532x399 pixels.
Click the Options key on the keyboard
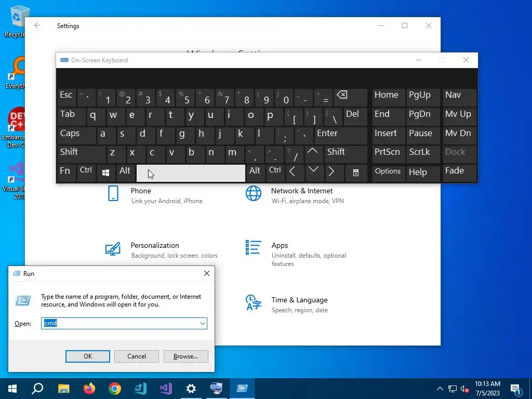point(388,173)
